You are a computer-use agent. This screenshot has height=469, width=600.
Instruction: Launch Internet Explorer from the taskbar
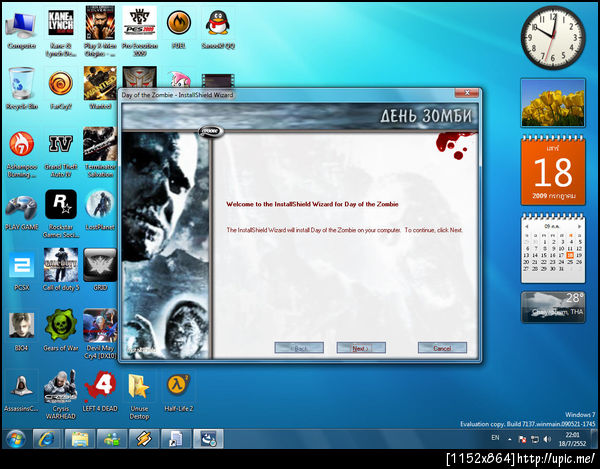point(47,439)
